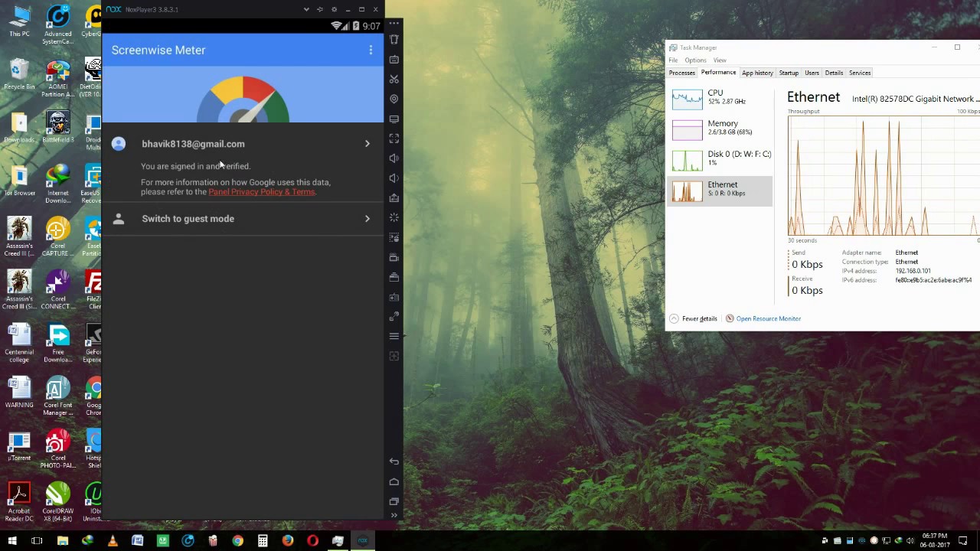This screenshot has width=980, height=551.
Task: Open Nox title bar dropdown arrow
Action: click(x=306, y=9)
